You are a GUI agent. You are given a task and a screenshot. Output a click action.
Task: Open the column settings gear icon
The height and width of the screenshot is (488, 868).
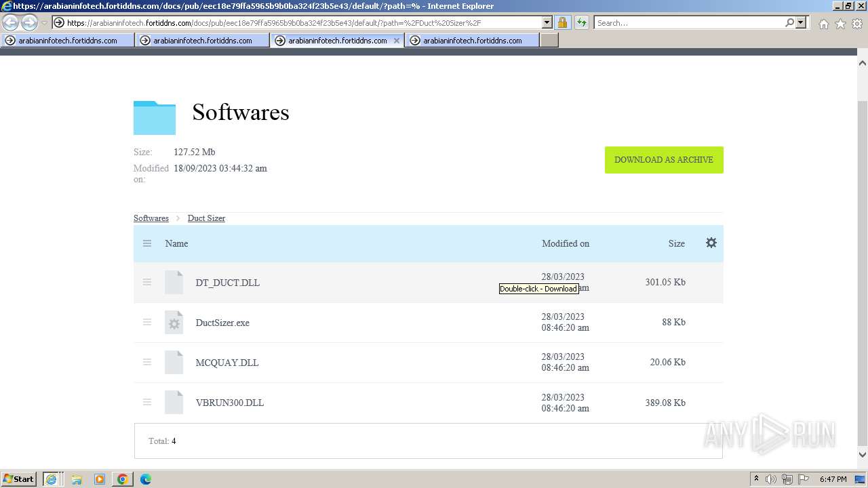click(x=711, y=243)
